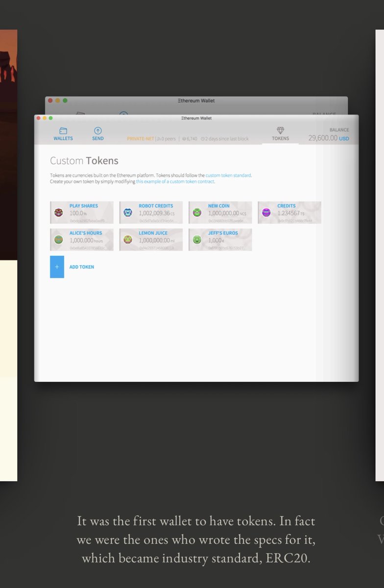384x588 pixels.
Task: Click the 1,000,000.00 NC$ New Coin balance
Action: pyautogui.click(x=227, y=213)
